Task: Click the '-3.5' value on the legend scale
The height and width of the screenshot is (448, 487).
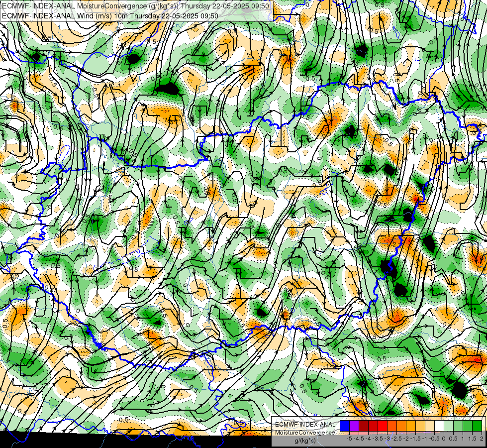Action: pos(378,439)
